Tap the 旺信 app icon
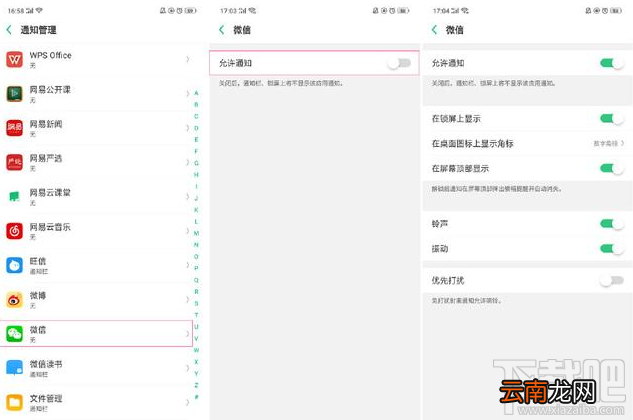Image resolution: width=633 pixels, height=420 pixels. pos(15,265)
